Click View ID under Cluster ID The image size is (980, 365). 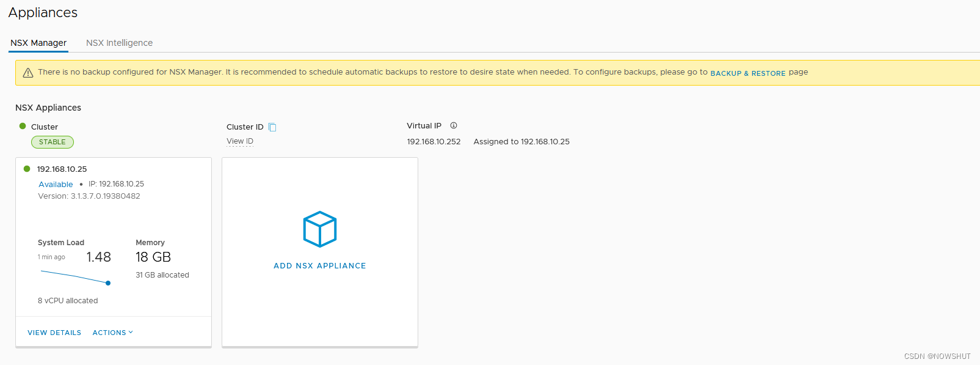click(x=240, y=141)
